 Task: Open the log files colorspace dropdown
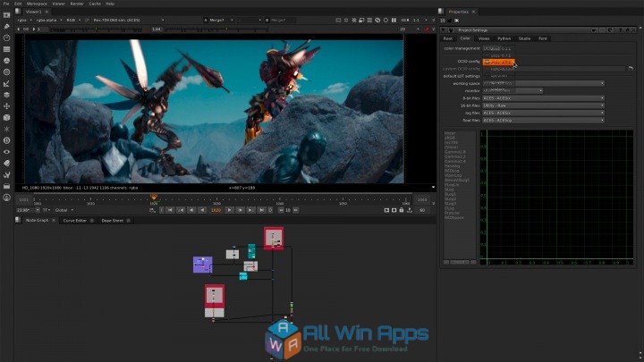click(x=544, y=113)
